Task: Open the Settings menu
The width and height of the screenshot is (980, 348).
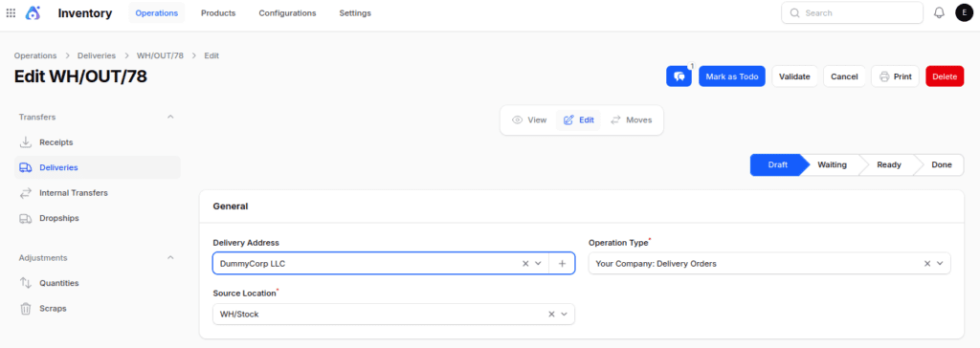Action: 355,13
